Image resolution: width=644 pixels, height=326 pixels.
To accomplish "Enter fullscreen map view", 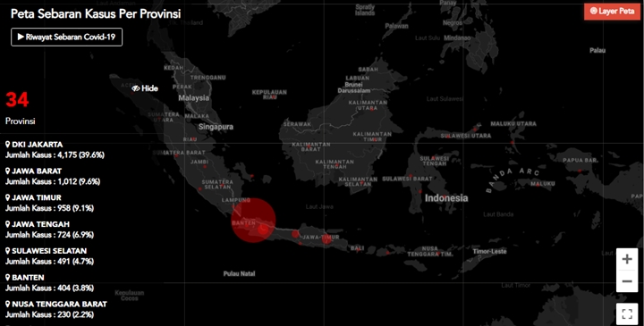I will click(x=627, y=314).
